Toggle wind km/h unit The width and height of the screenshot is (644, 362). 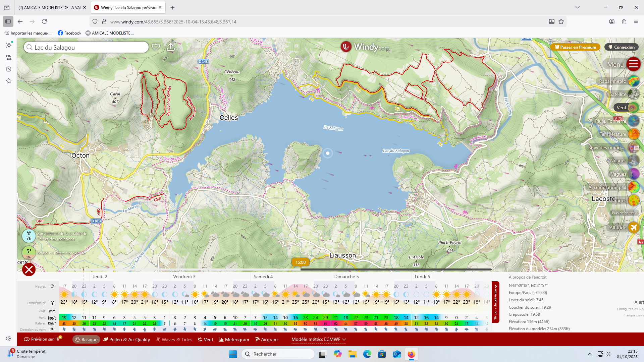[x=52, y=318]
